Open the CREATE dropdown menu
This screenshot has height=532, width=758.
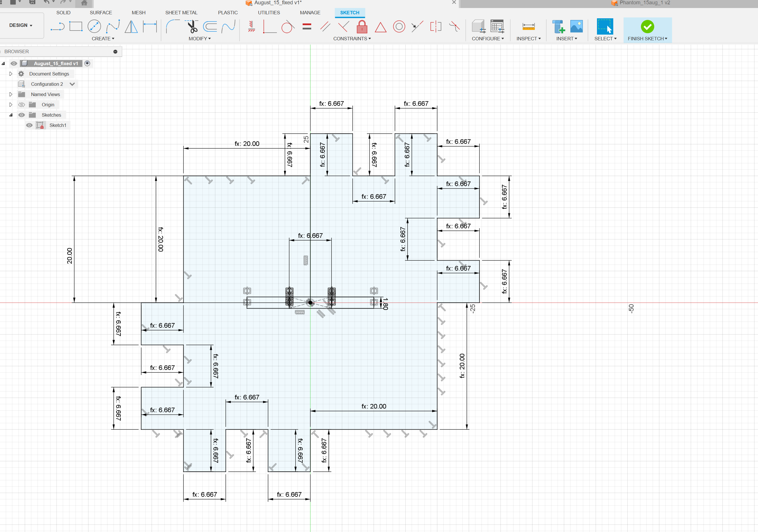point(103,39)
